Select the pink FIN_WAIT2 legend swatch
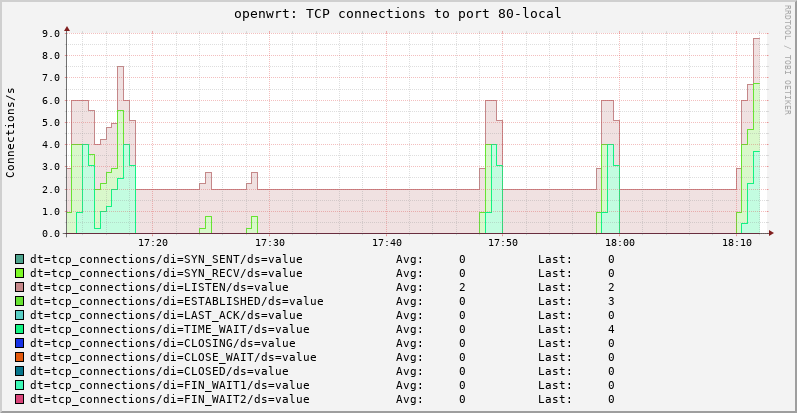This screenshot has height=413, width=797. (19, 399)
